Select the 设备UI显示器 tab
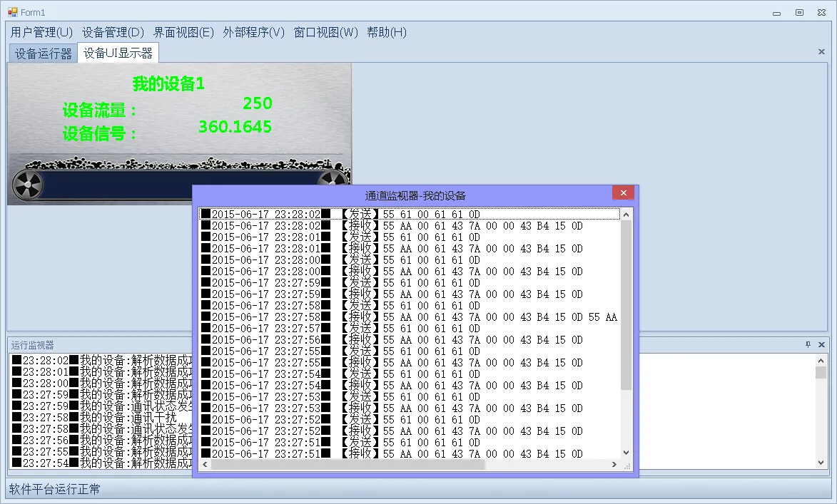 pos(118,53)
